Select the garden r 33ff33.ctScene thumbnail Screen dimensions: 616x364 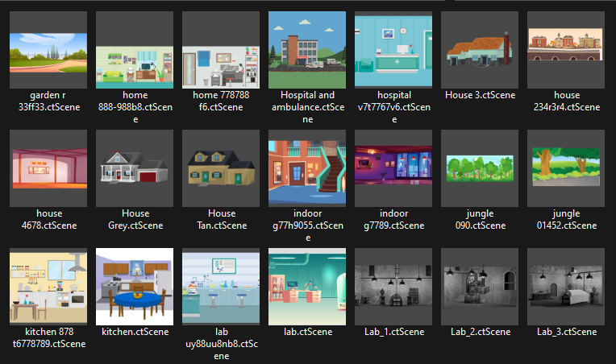pyautogui.click(x=49, y=50)
